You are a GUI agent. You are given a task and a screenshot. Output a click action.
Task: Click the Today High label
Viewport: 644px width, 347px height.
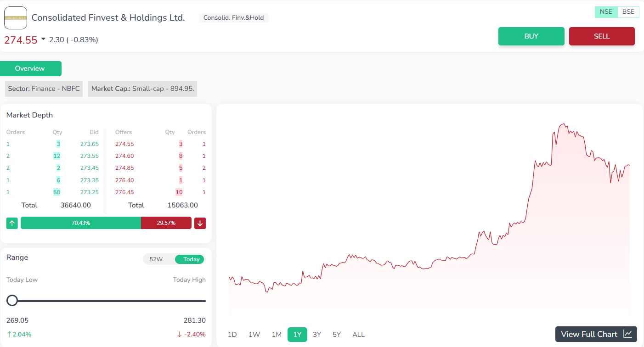pyautogui.click(x=189, y=280)
